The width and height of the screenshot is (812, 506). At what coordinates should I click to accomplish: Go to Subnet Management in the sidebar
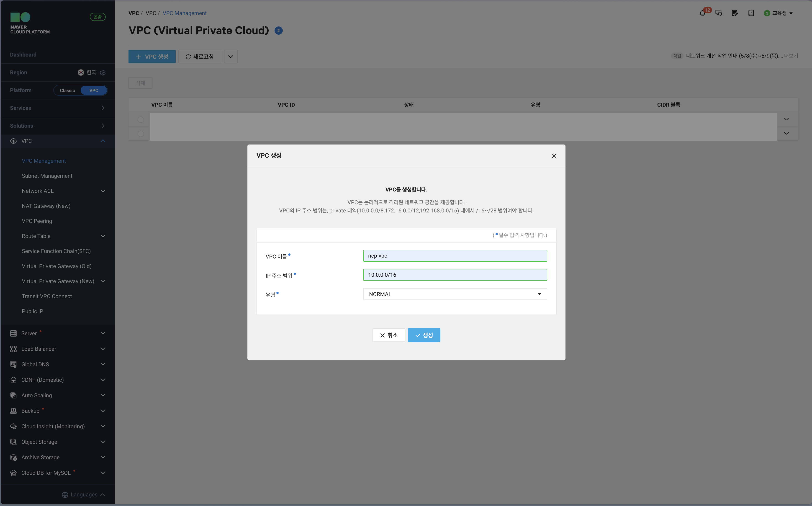click(47, 176)
